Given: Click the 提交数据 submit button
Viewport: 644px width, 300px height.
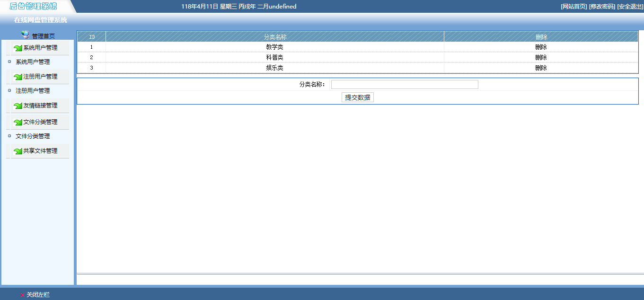Looking at the screenshot, I should tap(358, 97).
